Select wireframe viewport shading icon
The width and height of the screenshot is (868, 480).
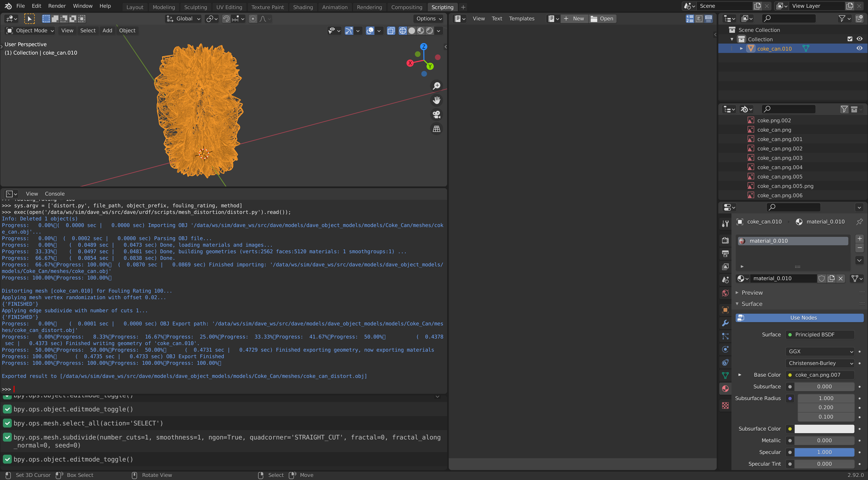coord(403,31)
